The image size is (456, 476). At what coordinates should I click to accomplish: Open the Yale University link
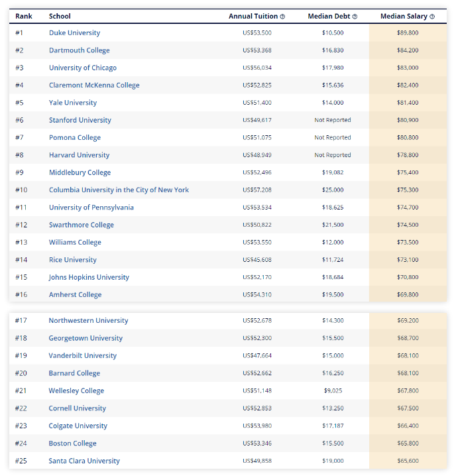pyautogui.click(x=73, y=103)
